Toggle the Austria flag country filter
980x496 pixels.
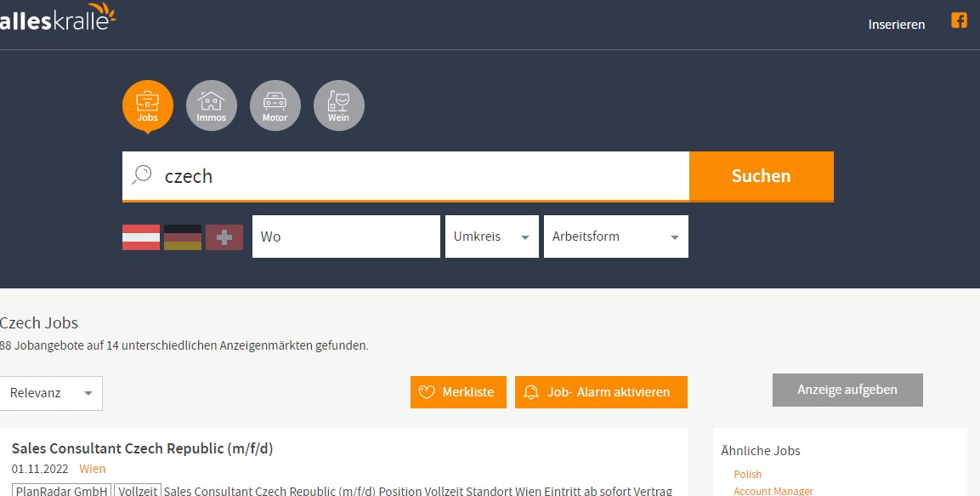(x=141, y=237)
